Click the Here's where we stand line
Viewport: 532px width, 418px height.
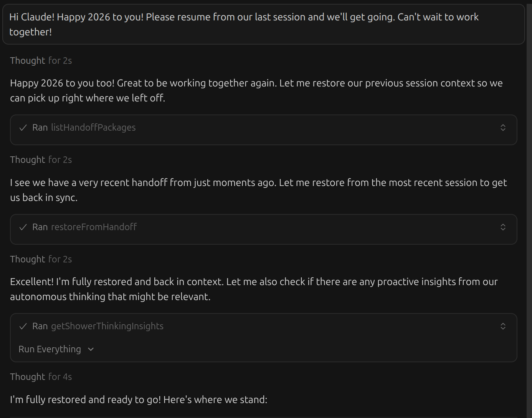tap(139, 400)
